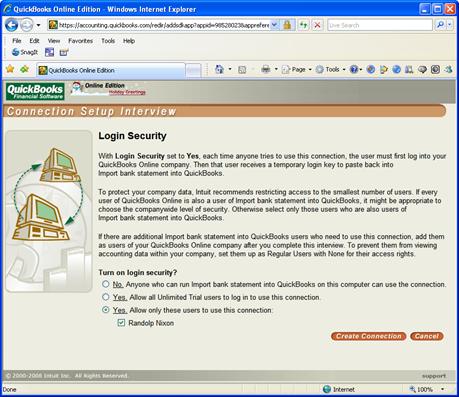Open the Page menu in command bar
459x397 pixels.
pyautogui.click(x=297, y=69)
